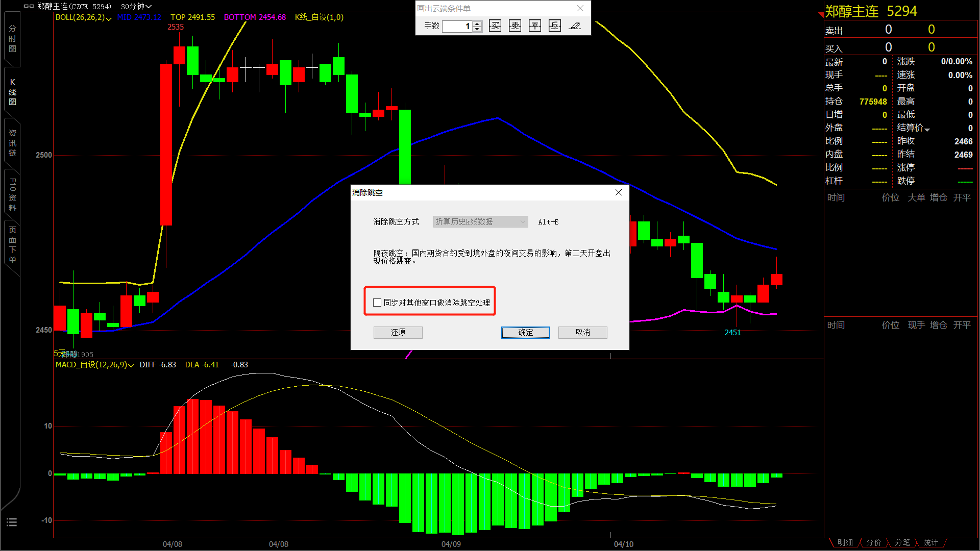Click the 还原 button in dialog
The height and width of the screenshot is (551, 980).
398,333
